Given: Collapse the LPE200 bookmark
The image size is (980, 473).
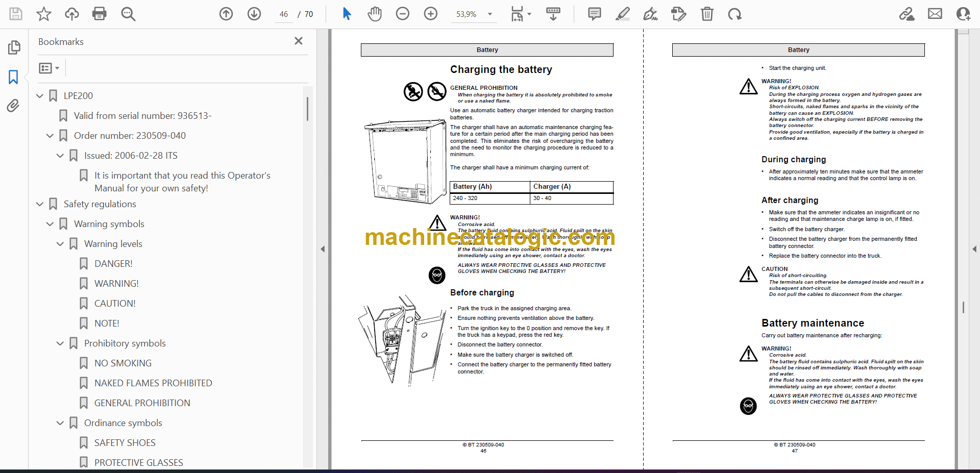Looking at the screenshot, I should coord(40,96).
